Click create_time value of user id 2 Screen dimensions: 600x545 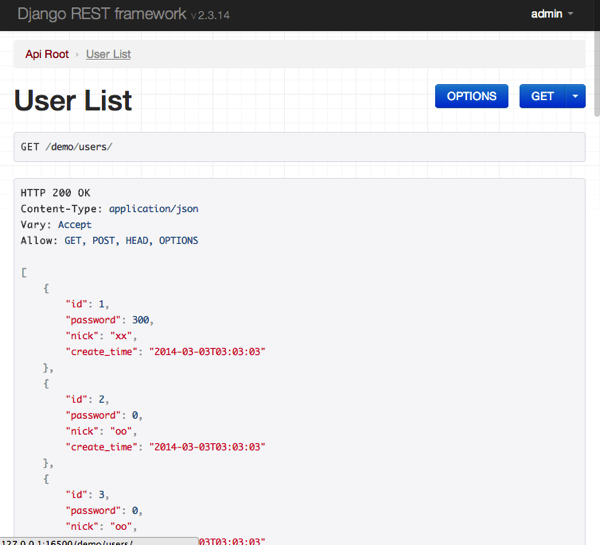[x=207, y=447]
